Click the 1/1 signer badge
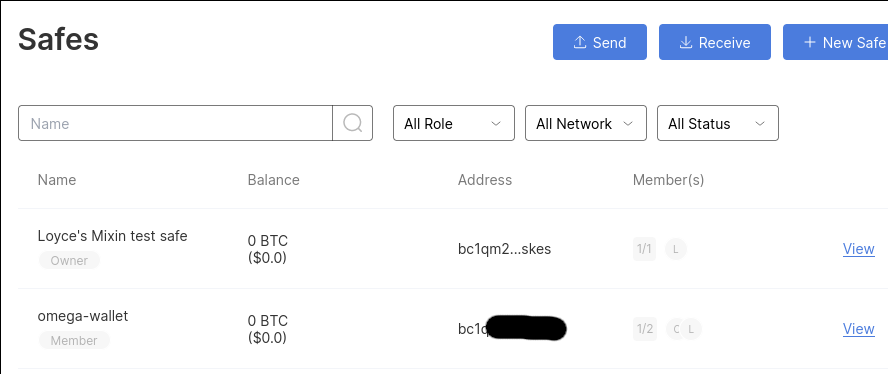The height and width of the screenshot is (374, 888). pyautogui.click(x=644, y=249)
